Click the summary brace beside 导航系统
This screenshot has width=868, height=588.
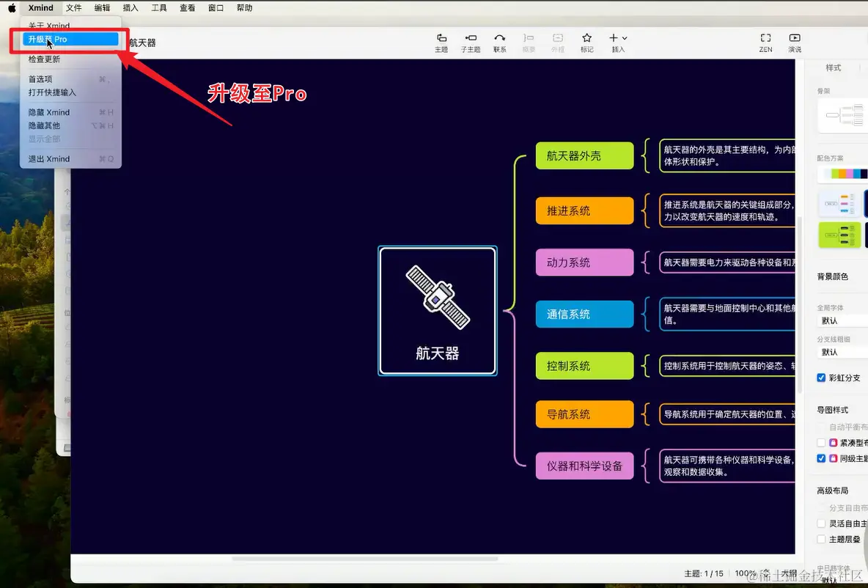tap(645, 414)
